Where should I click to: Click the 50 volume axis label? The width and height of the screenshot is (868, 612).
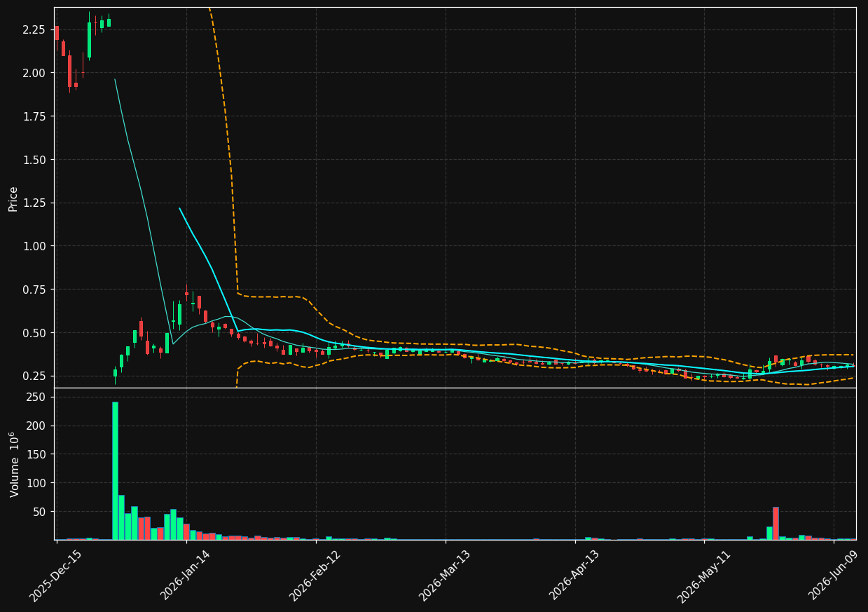(40, 512)
